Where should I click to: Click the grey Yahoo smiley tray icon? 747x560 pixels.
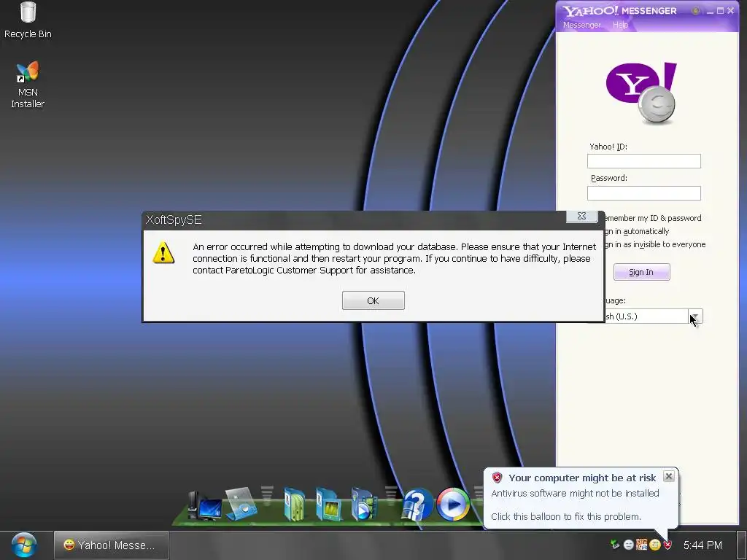point(628,544)
